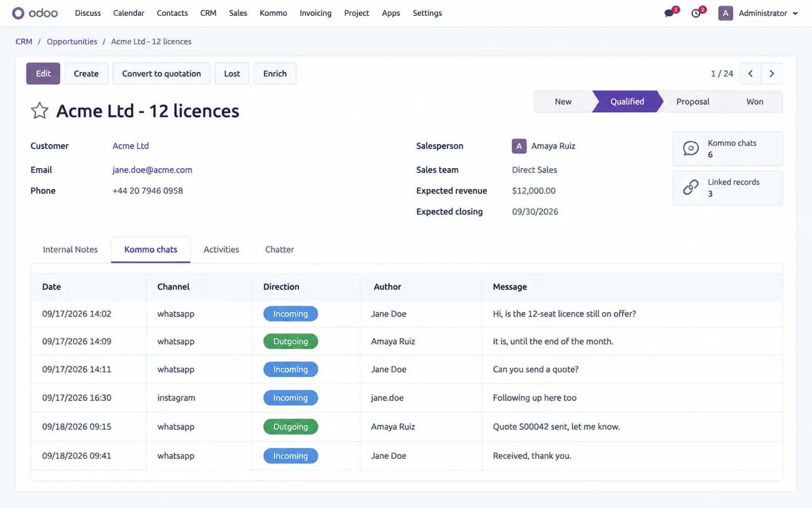Select 'Quote S00042 sent, let me know.' message

pyautogui.click(x=556, y=427)
